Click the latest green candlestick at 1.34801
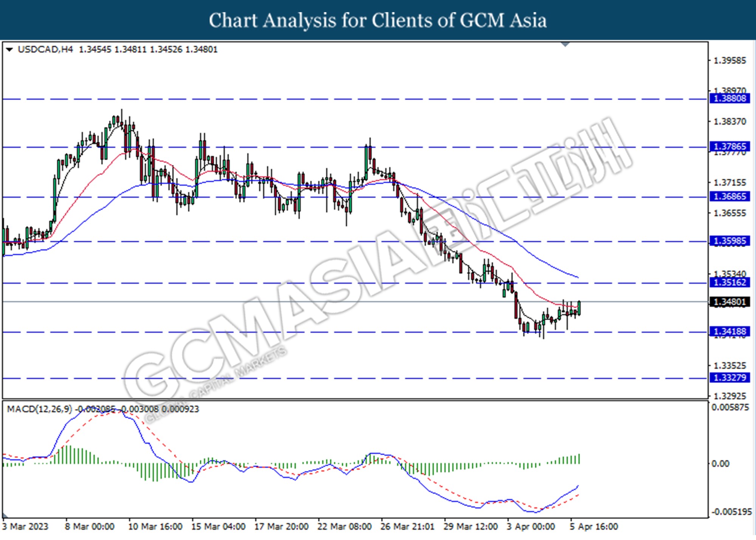Screen dimensions: 756x540 579,308
